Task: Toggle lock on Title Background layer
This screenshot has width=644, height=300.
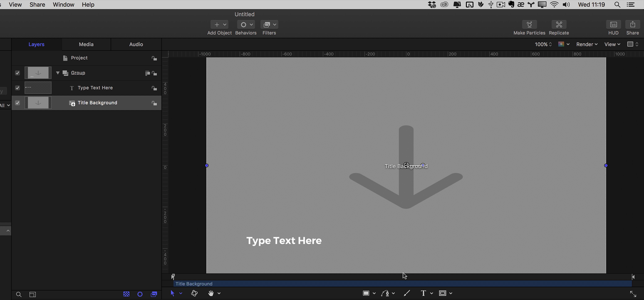Action: [154, 103]
